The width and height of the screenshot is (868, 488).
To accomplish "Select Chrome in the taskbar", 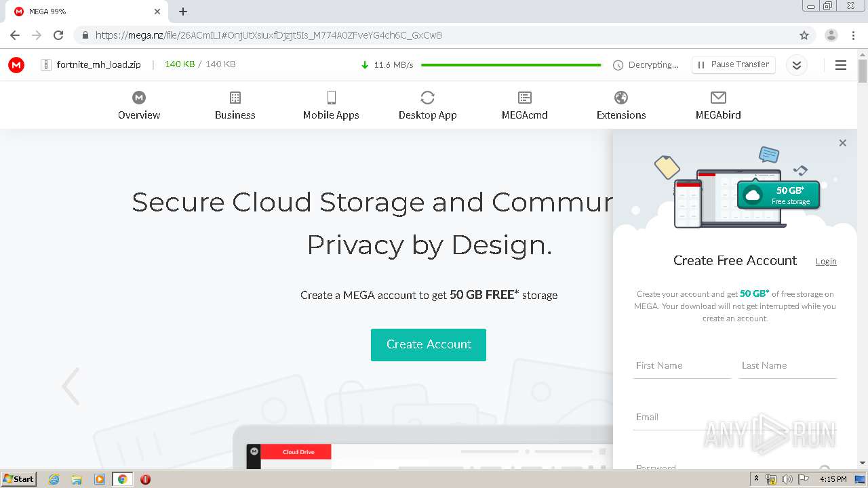I will (x=122, y=479).
